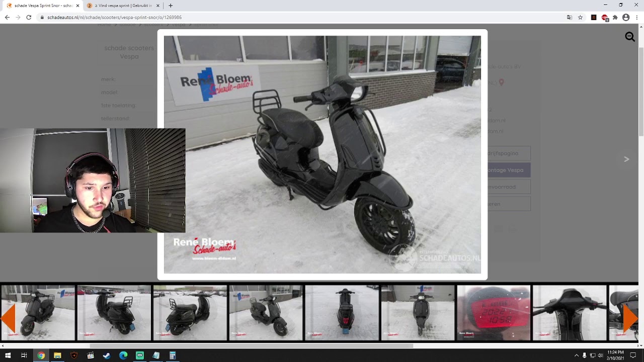Open the rear-left scooter thumbnail with luggage rack
Screen dimensions: 644x362
[114, 313]
